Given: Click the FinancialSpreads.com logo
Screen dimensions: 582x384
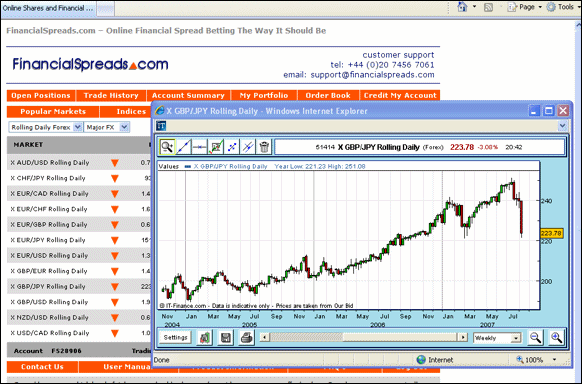Looking at the screenshot, I should click(x=90, y=64).
